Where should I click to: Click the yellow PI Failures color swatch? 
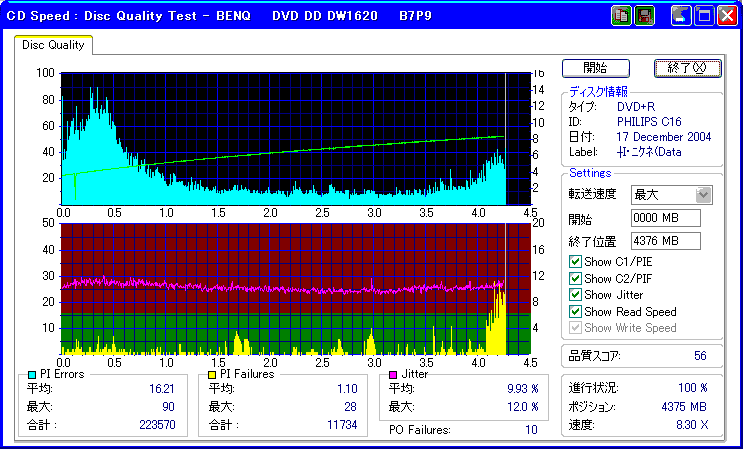tap(213, 375)
